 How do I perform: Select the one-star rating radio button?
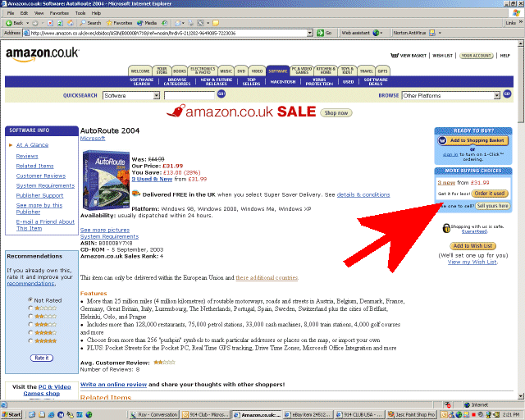(x=30, y=308)
